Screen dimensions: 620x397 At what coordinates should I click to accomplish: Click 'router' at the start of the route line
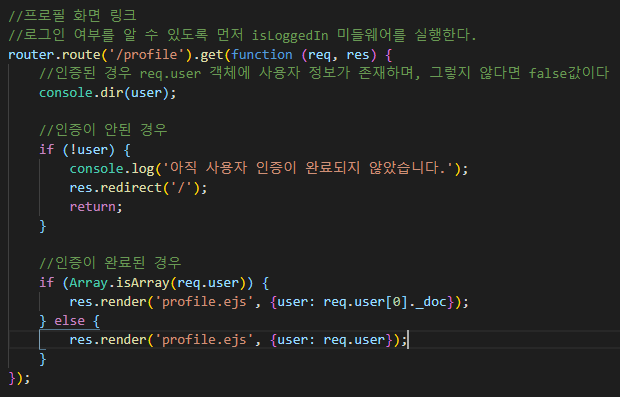(x=31, y=55)
